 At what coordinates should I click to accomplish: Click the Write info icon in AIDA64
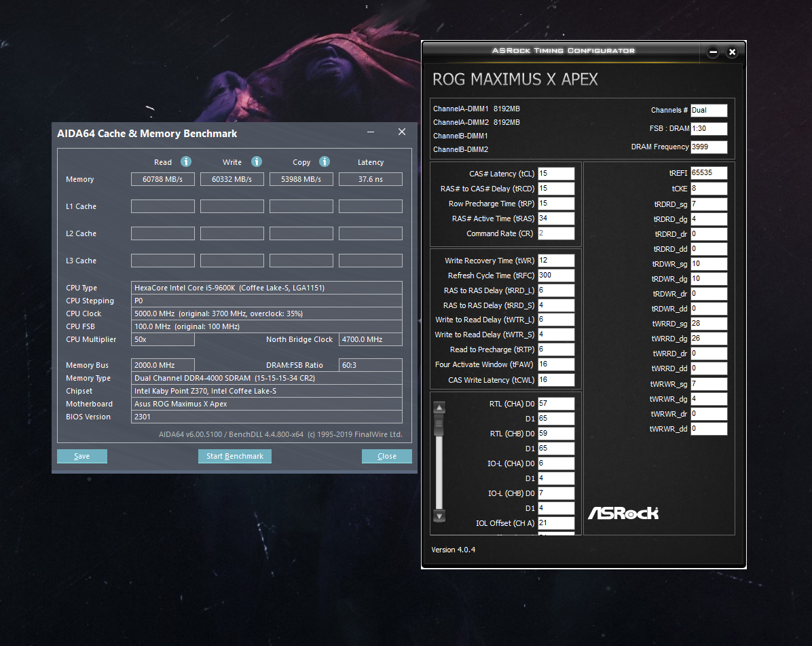tap(257, 161)
